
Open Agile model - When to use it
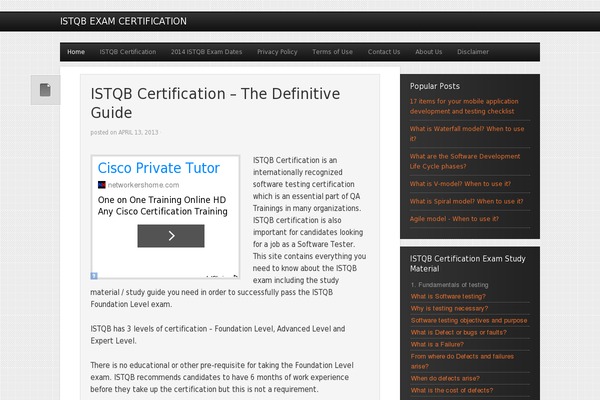point(454,219)
